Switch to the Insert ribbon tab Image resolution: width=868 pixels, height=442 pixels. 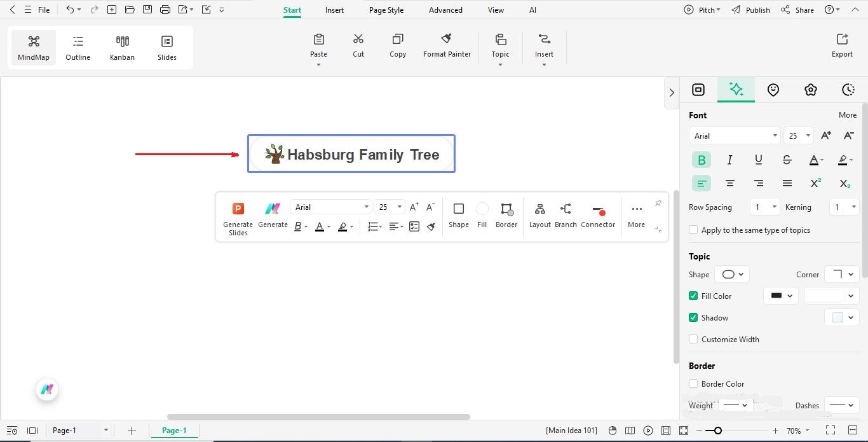point(334,10)
